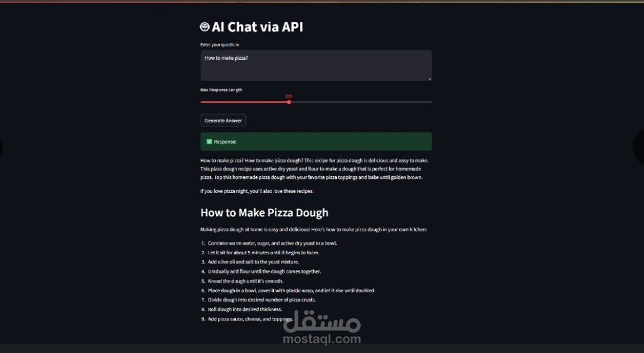Click the green Response header bar
The width and height of the screenshot is (644, 353).
click(x=316, y=141)
